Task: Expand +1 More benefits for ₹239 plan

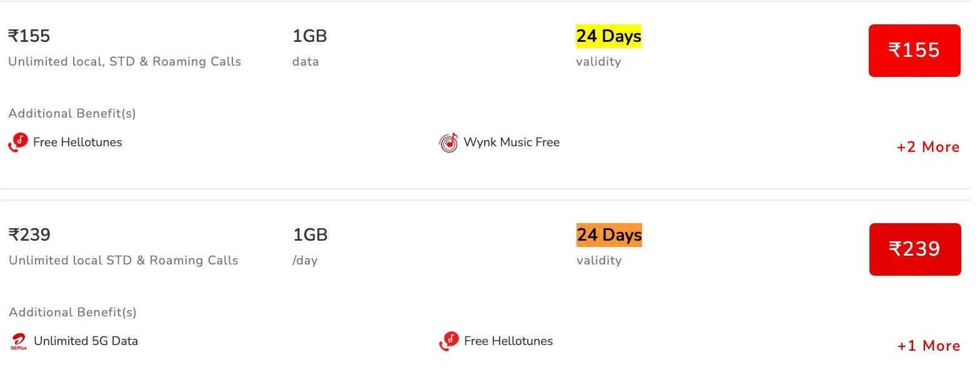Action: coord(929,346)
